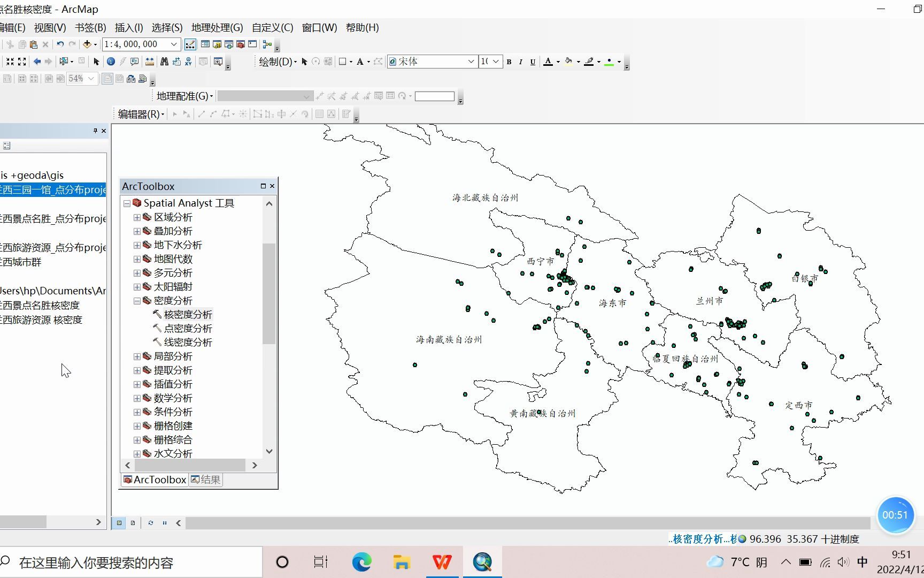Open the font color swatch dropdown
This screenshot has width=924, height=578.
point(558,61)
